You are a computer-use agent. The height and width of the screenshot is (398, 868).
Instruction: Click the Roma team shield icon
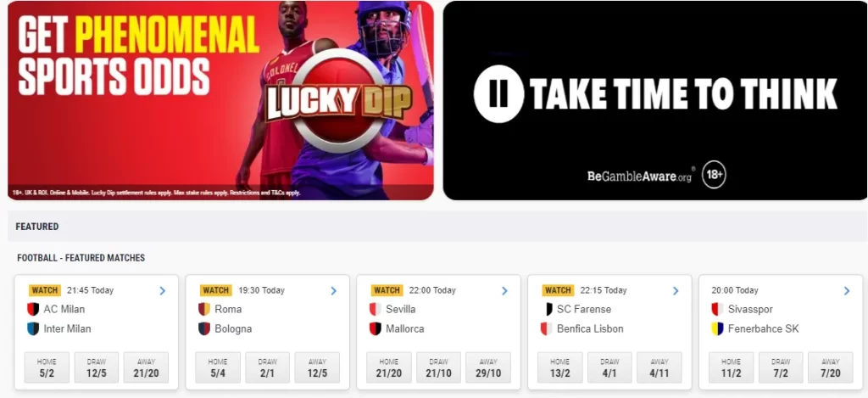click(204, 309)
